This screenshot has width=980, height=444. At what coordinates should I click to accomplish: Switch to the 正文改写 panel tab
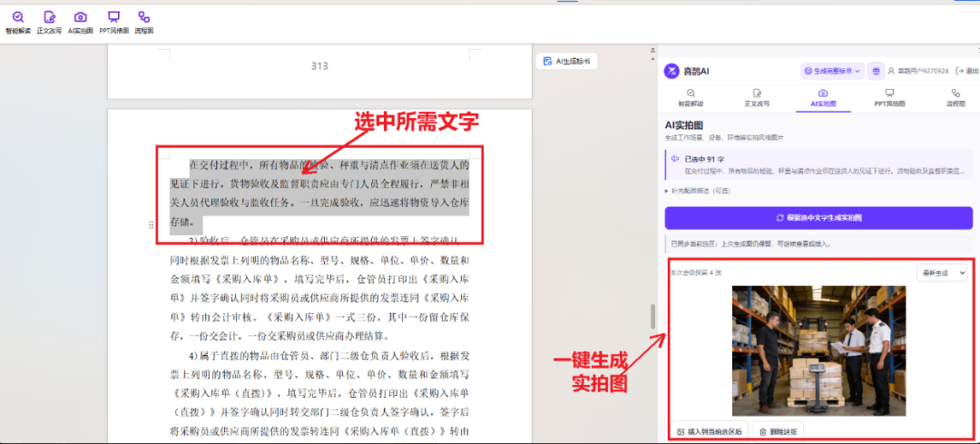pos(757,98)
